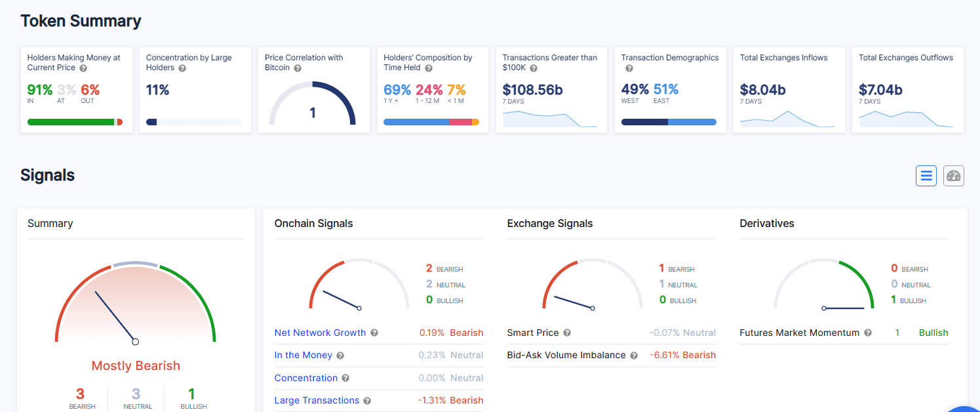The width and height of the screenshot is (980, 412).
Task: Open the Concentration signal details
Action: (x=306, y=378)
